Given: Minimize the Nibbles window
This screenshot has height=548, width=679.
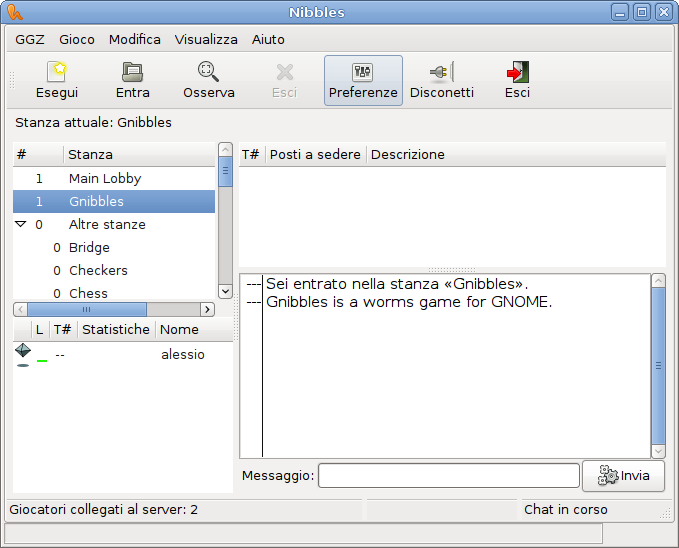Looking at the screenshot, I should [620, 12].
